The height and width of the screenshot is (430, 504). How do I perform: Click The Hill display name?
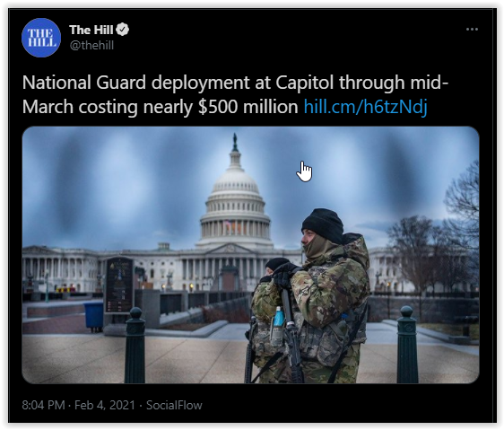91,30
